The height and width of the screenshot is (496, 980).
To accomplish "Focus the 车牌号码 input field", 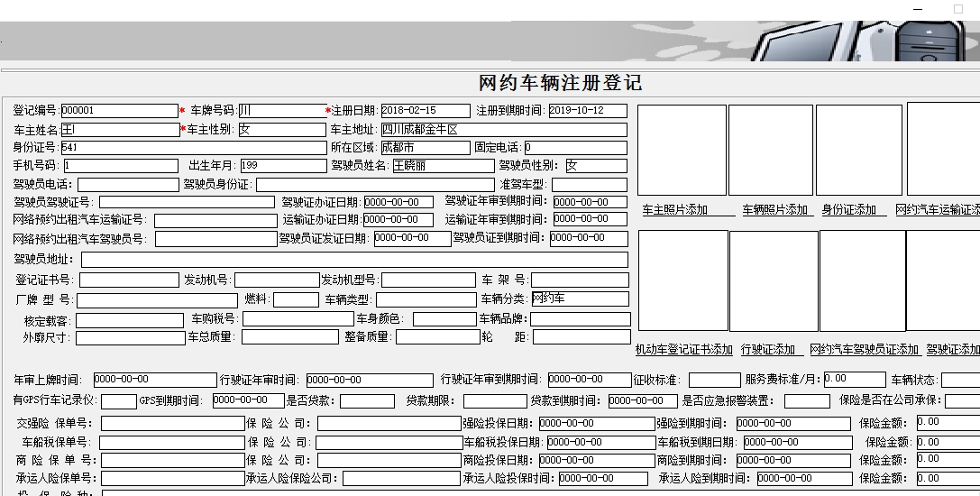I will 281,111.
